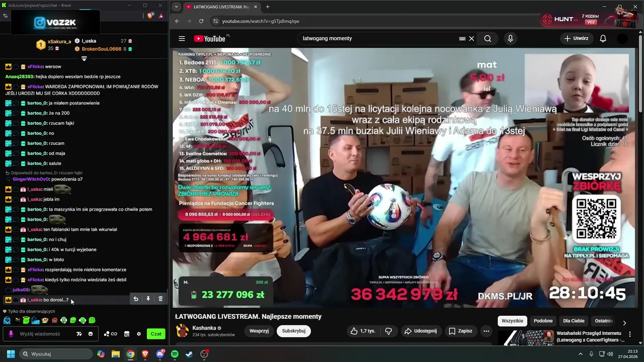
Task: Open Kick chat settings gear
Action: (x=139, y=334)
